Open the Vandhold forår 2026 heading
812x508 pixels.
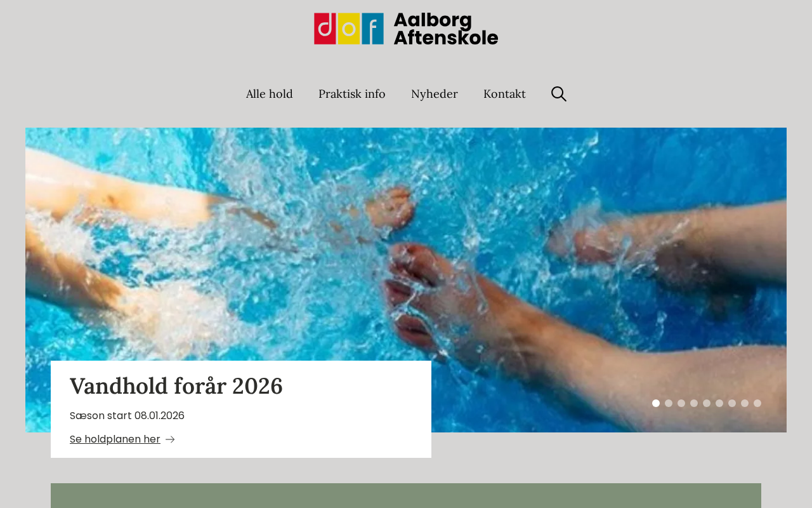click(176, 386)
